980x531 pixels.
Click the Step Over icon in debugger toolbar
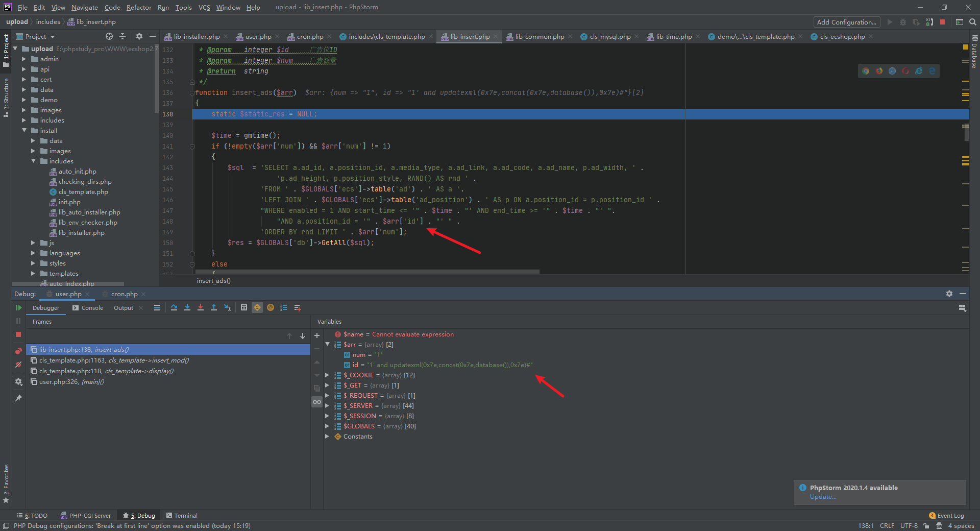[x=174, y=307]
